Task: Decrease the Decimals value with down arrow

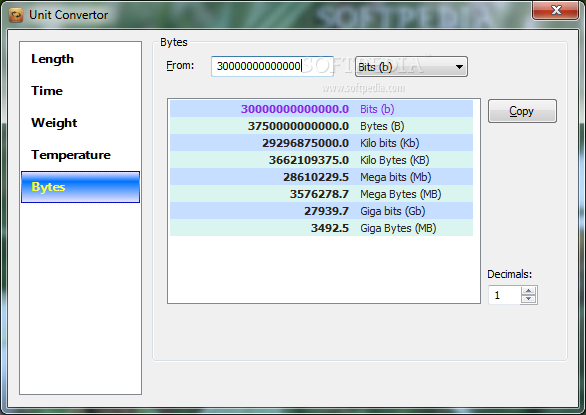Action: click(x=528, y=299)
